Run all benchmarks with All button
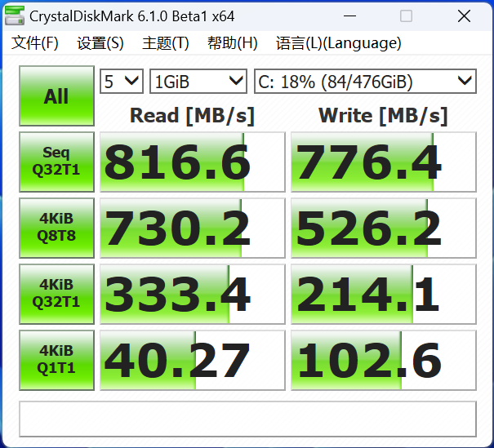The image size is (494, 448). coord(56,97)
